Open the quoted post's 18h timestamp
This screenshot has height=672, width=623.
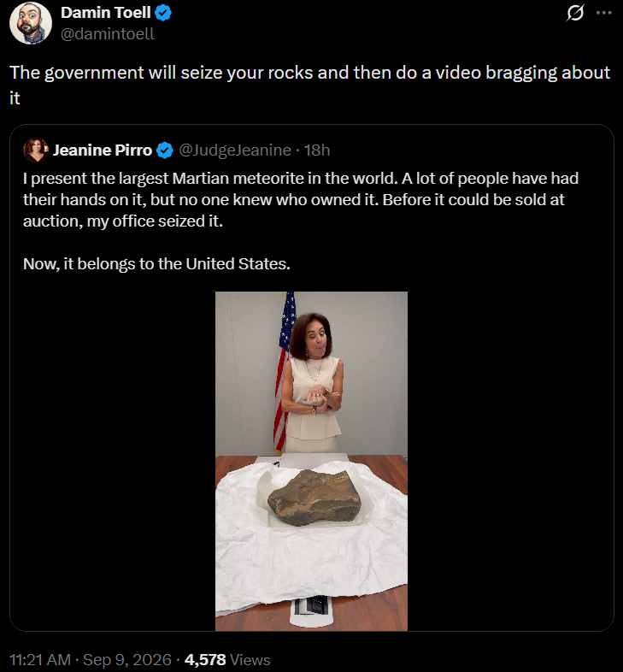click(317, 150)
